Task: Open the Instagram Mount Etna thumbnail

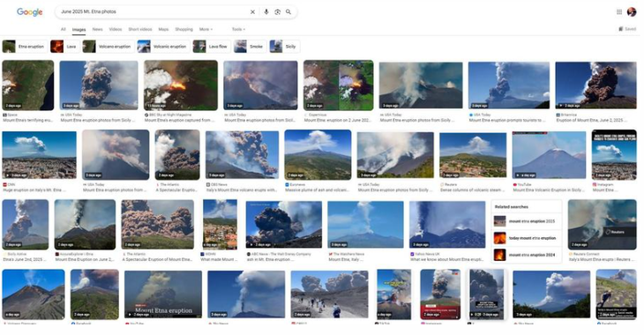Action: click(614, 155)
